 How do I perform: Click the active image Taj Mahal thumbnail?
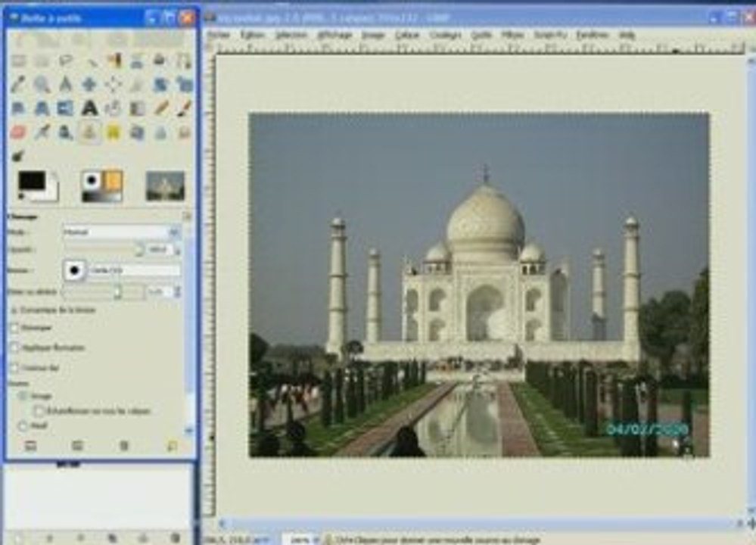[165, 186]
